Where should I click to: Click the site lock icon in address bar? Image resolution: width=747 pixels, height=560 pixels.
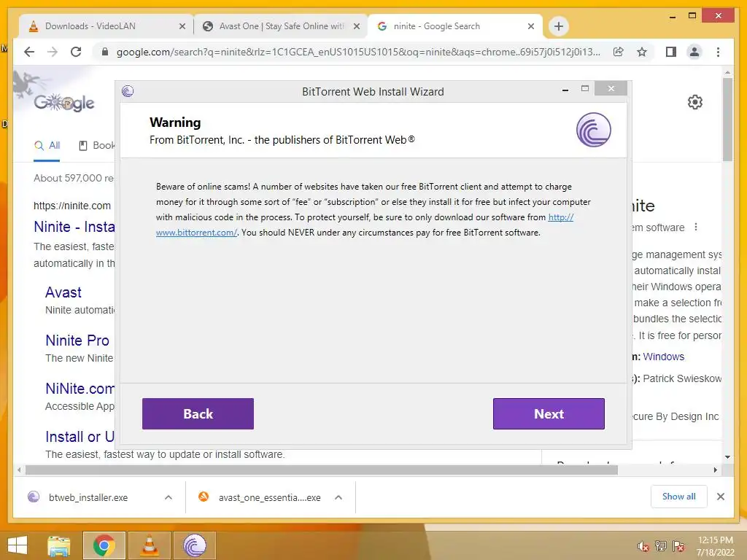pos(105,52)
